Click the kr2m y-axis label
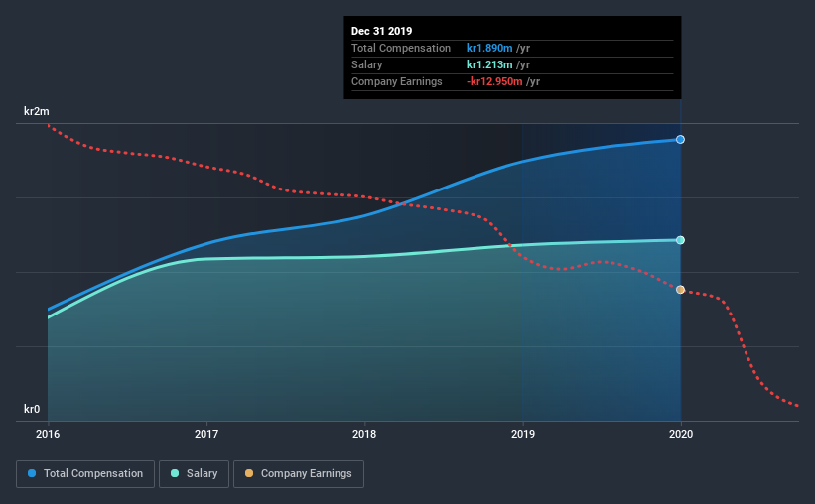Screen dimensions: 815x504 (x=37, y=111)
